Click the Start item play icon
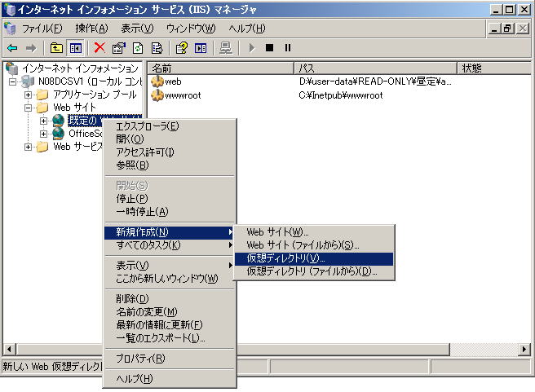The width and height of the screenshot is (535, 392). 252,48
